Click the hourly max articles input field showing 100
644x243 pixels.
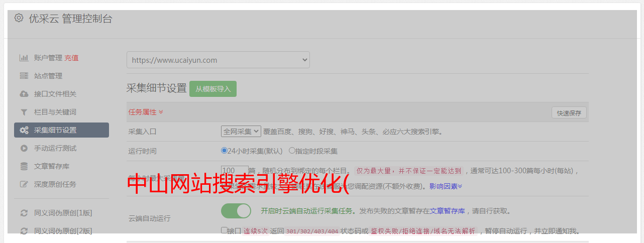click(x=235, y=170)
